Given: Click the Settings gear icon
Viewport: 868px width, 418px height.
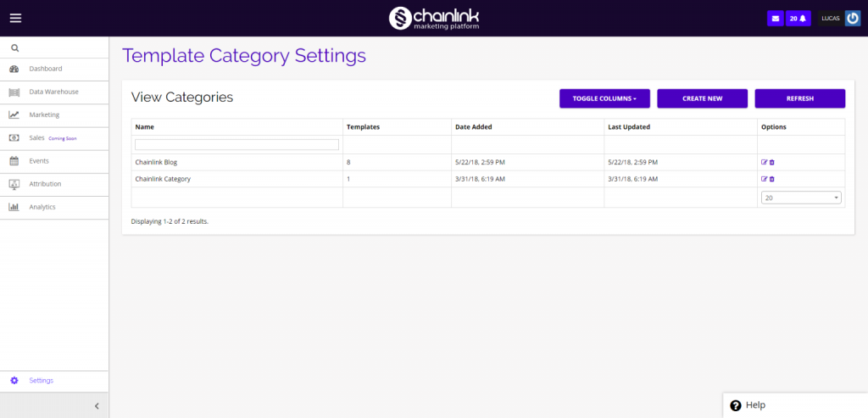Looking at the screenshot, I should coord(14,381).
